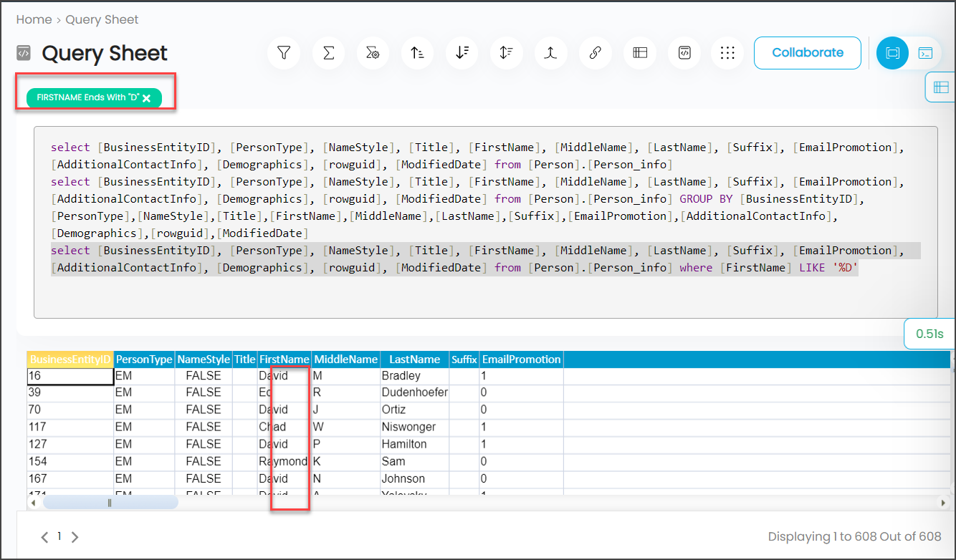This screenshot has height=560, width=956.
Task: Open the Filter tool in toolbar
Action: (284, 53)
